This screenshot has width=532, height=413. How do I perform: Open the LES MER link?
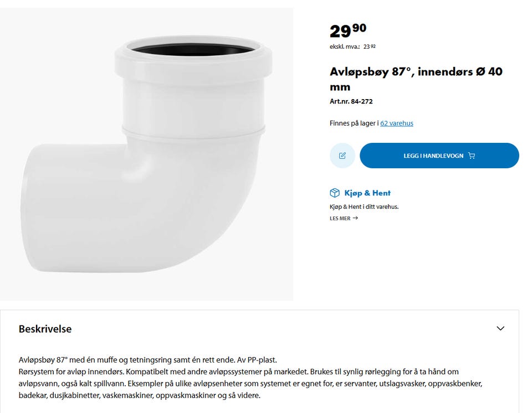click(340, 218)
